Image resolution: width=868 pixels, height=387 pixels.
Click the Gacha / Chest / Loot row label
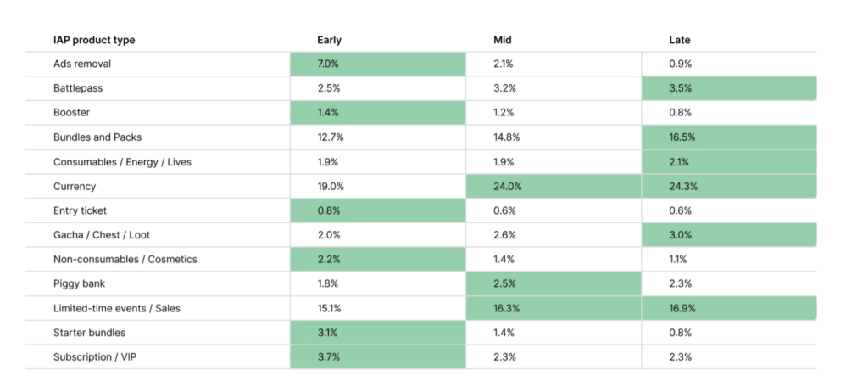click(102, 235)
